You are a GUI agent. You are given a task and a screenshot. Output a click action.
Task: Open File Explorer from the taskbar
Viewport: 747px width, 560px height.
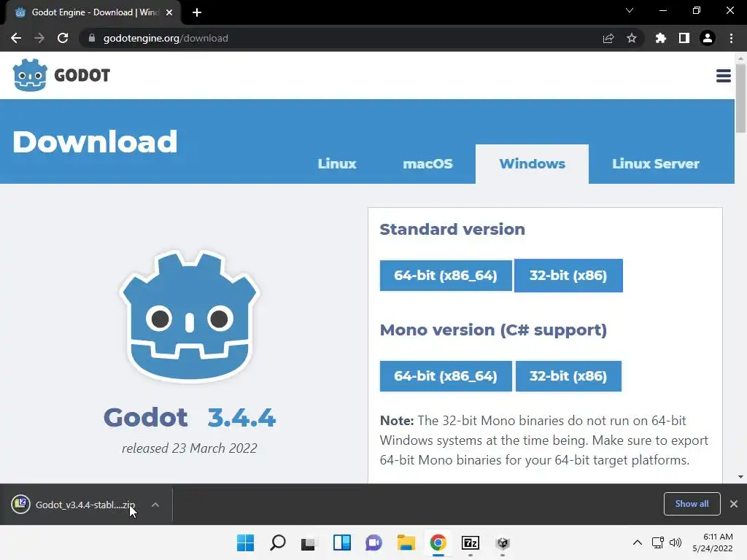406,542
